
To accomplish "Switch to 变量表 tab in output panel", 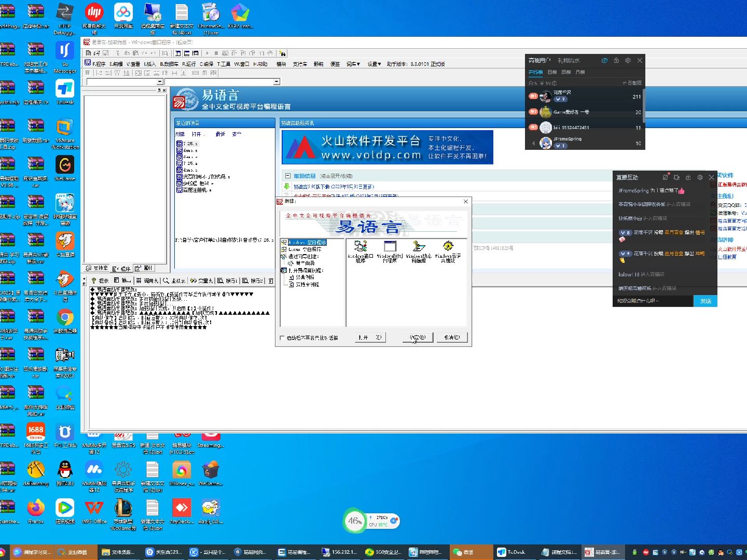I will point(201,281).
